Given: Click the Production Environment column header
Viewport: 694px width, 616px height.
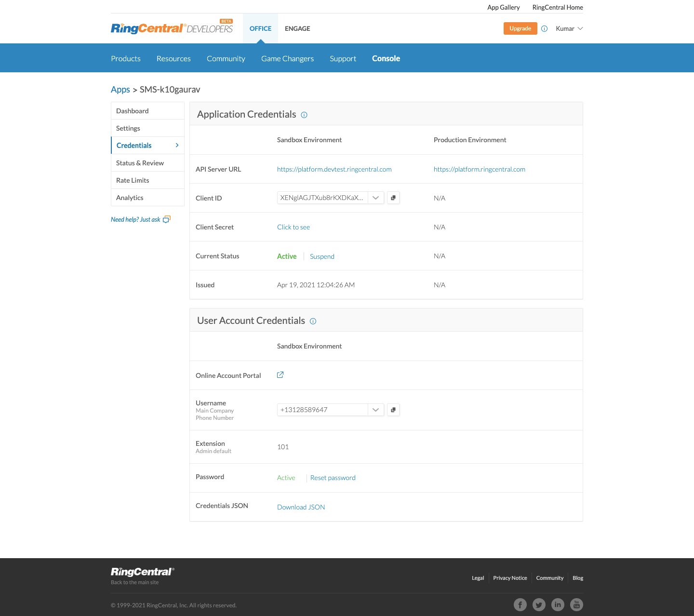Looking at the screenshot, I should click(470, 140).
